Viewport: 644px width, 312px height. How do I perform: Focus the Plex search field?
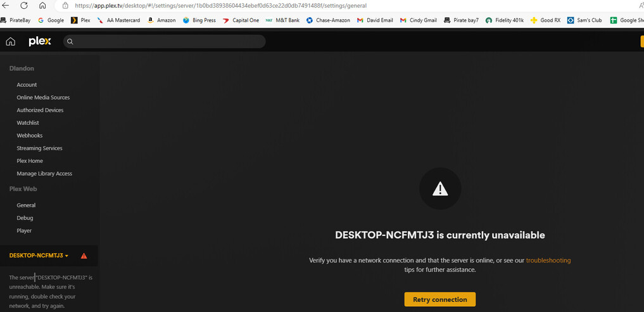coord(164,41)
